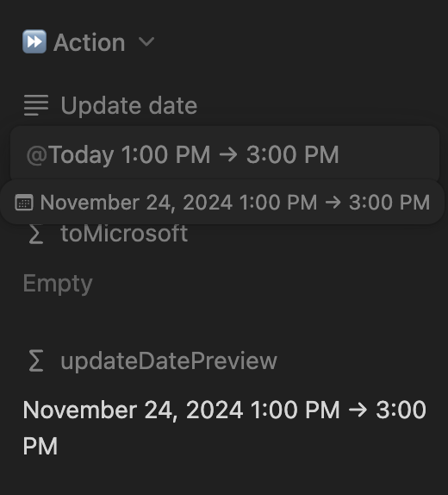The width and height of the screenshot is (448, 495).
Task: Open the Action property name
Action: 90,42
